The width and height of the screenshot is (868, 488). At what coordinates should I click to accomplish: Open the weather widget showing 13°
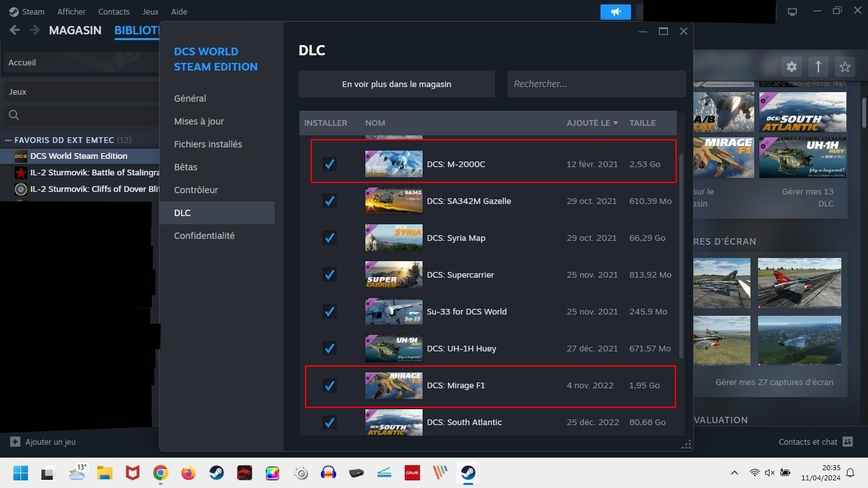click(77, 473)
